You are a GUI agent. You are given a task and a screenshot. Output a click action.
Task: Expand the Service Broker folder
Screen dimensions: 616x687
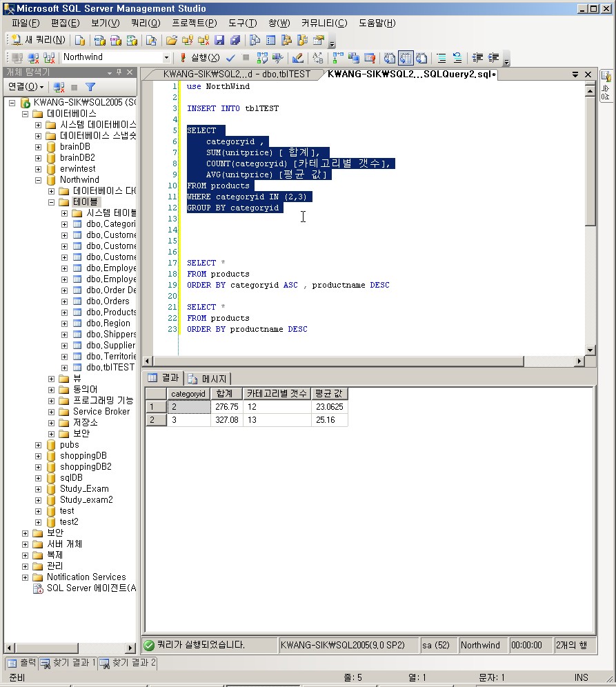click(x=51, y=412)
